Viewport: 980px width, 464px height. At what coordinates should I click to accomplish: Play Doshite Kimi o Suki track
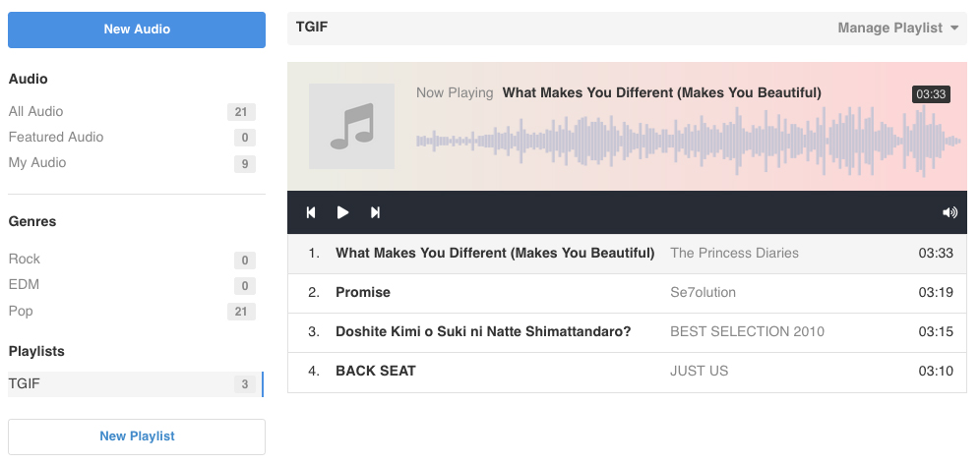pos(627,332)
